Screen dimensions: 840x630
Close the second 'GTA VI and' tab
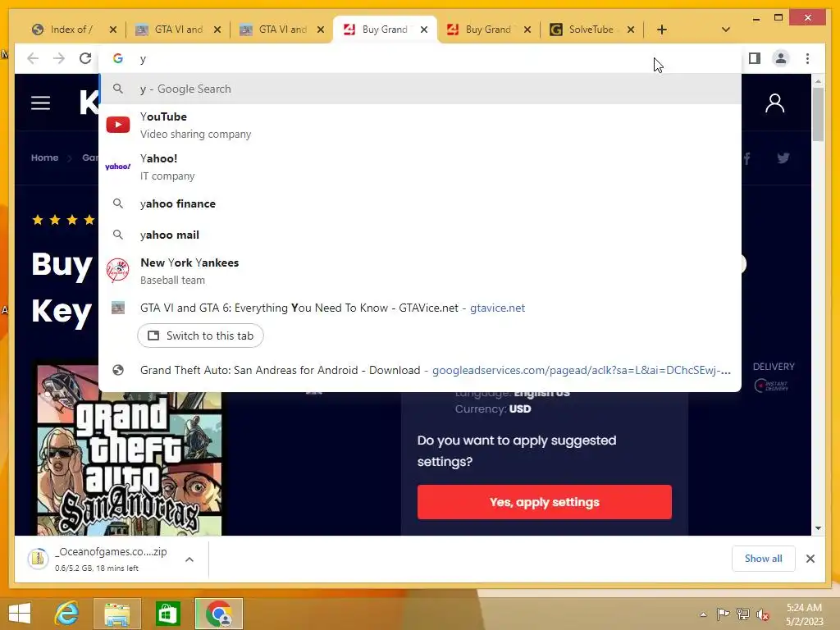321,30
